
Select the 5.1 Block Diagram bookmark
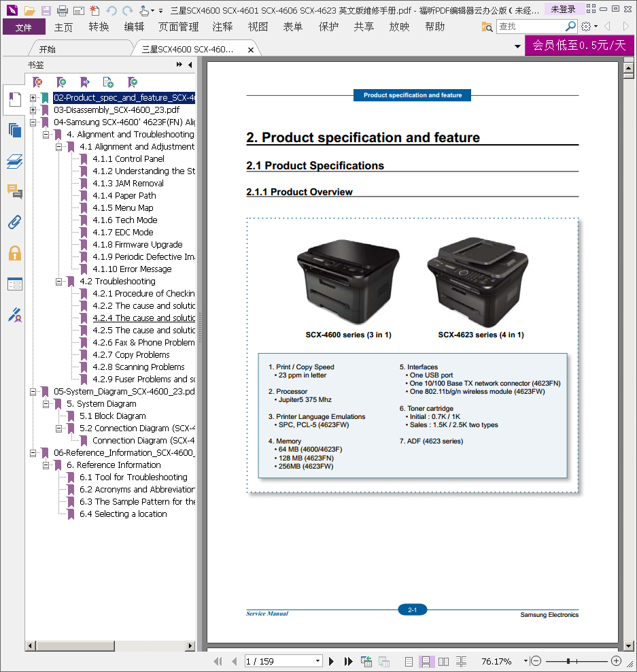point(113,416)
